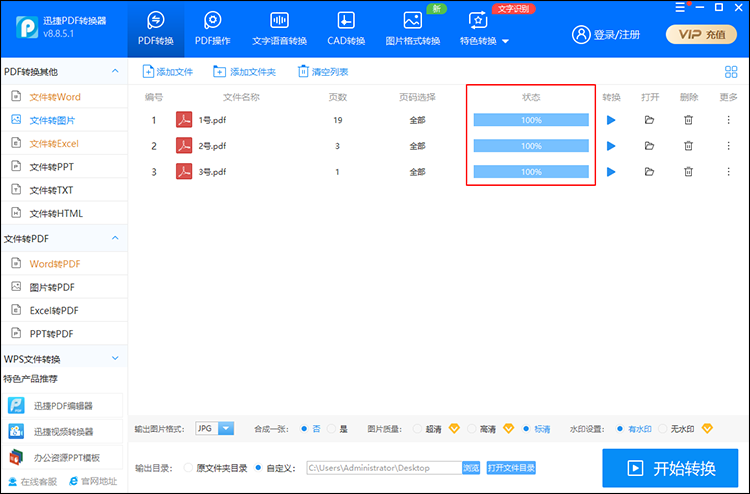Open more options for 1号.pdf
The image size is (750, 494).
pyautogui.click(x=728, y=120)
